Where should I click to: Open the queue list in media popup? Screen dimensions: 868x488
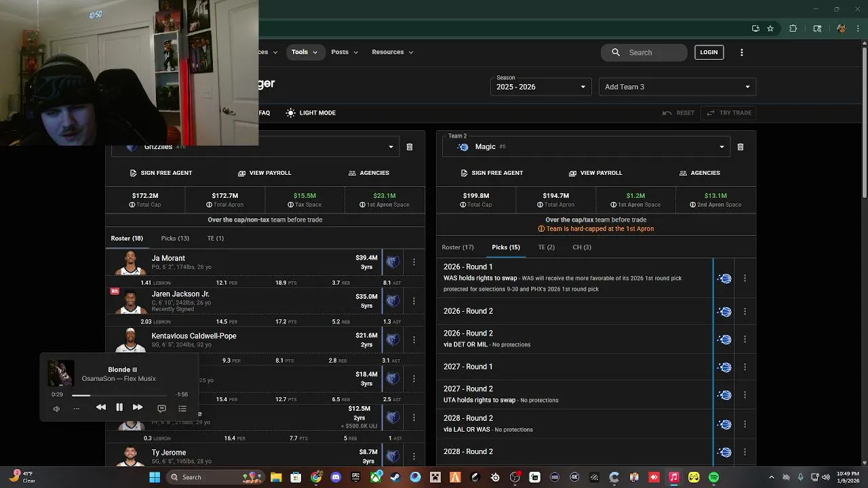[x=182, y=408]
